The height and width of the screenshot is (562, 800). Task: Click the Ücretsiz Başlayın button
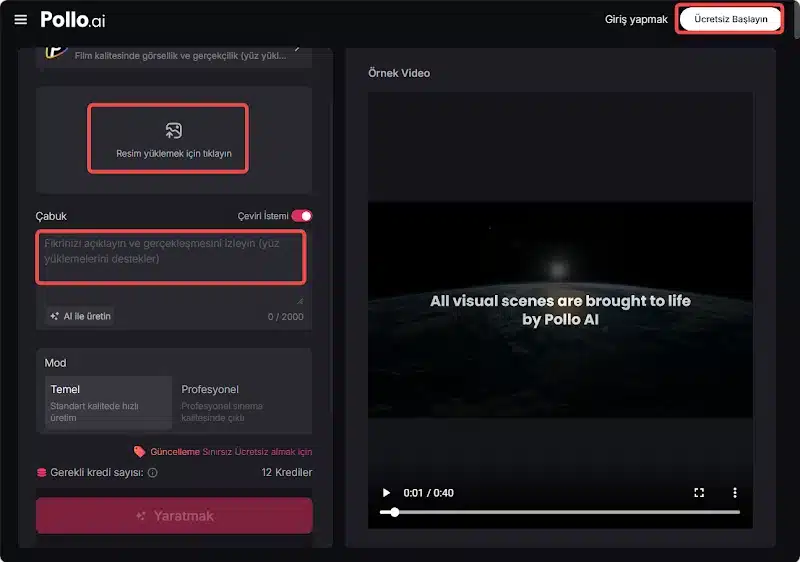pos(730,19)
